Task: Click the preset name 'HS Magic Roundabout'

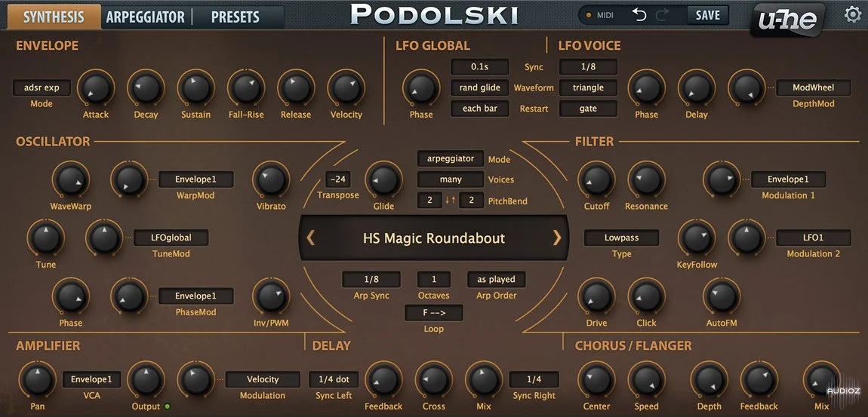Action: click(434, 238)
